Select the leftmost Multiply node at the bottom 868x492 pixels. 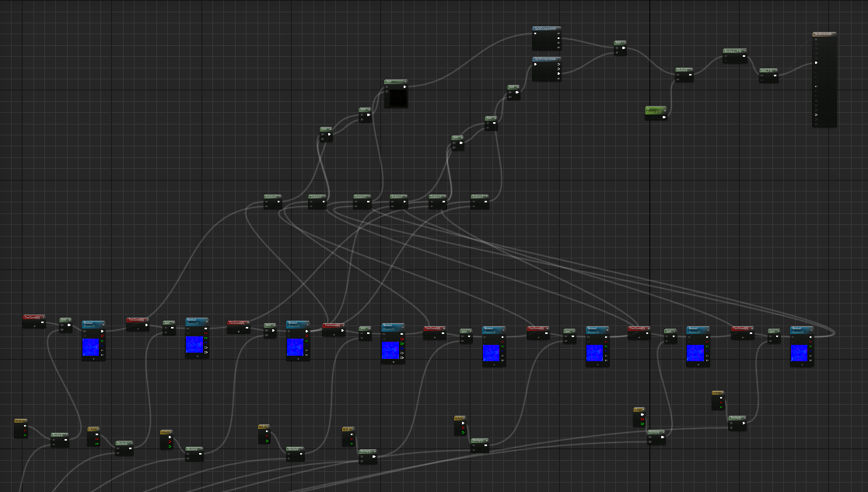pos(59,440)
